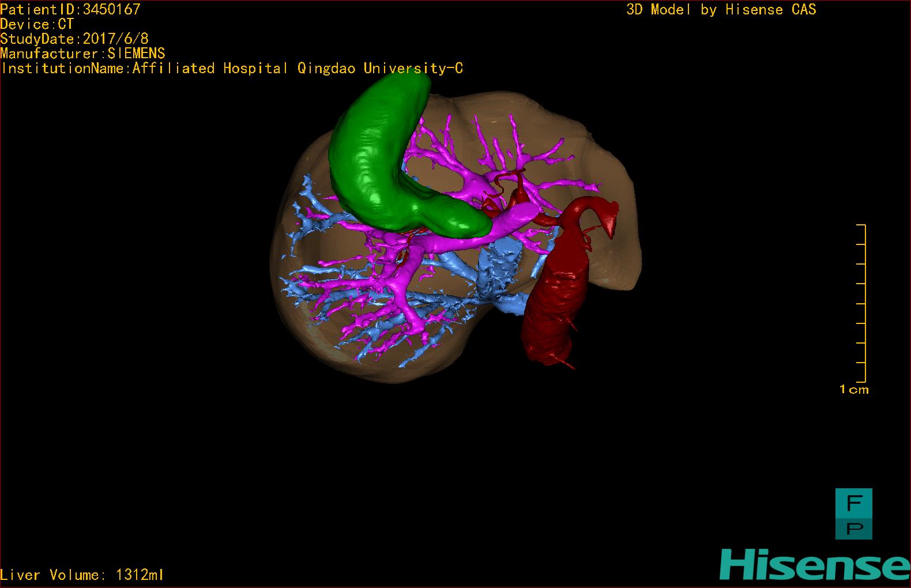The width and height of the screenshot is (911, 588).
Task: Select the StudyDate:2017/6/8 text
Action: coord(74,39)
